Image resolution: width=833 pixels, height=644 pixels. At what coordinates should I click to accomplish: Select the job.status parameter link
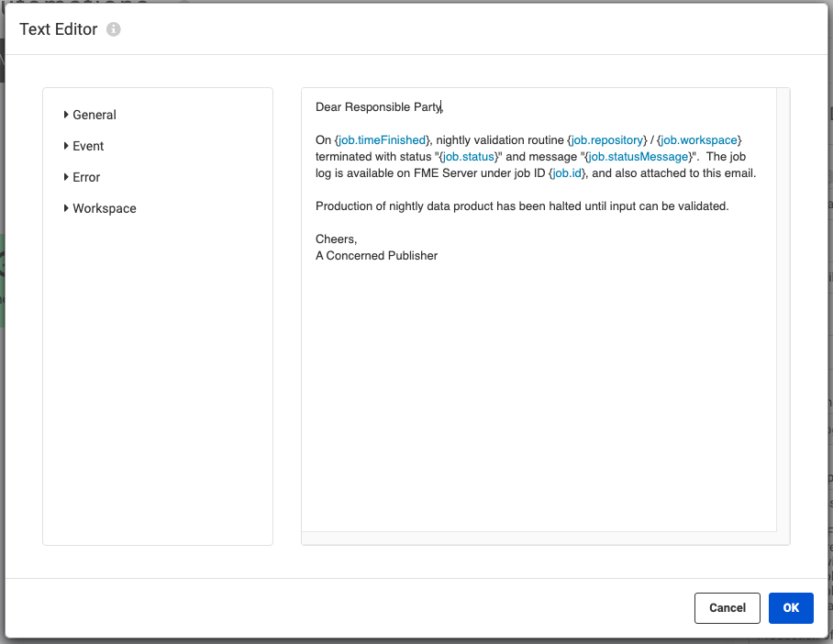467,156
